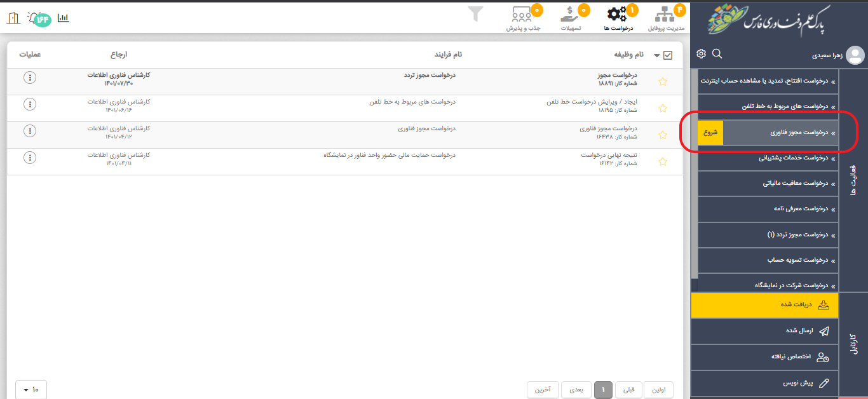The image size is (868, 399).
Task: Open three-dot actions menu for task 18891
Action: click(29, 78)
